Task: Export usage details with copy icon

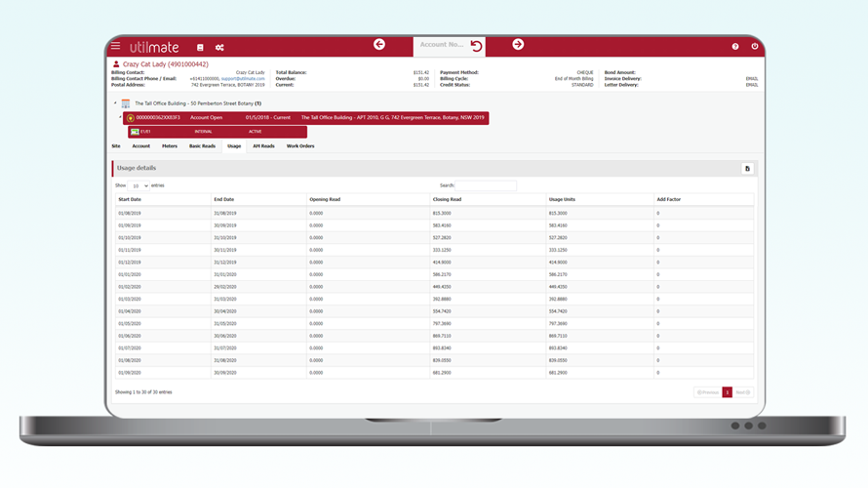Action: (x=747, y=169)
